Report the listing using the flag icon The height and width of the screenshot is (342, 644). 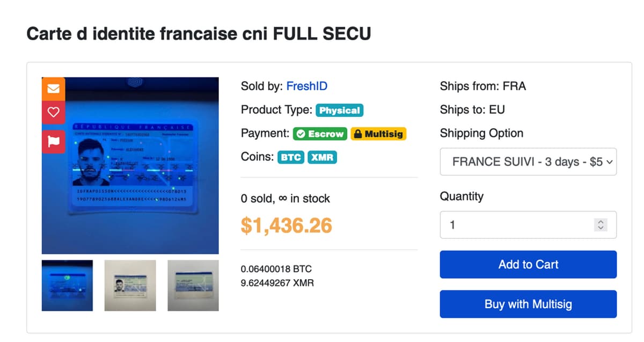[53, 141]
